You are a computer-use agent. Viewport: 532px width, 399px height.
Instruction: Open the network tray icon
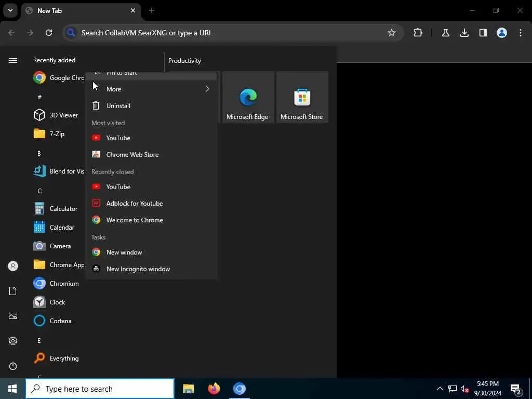453,389
